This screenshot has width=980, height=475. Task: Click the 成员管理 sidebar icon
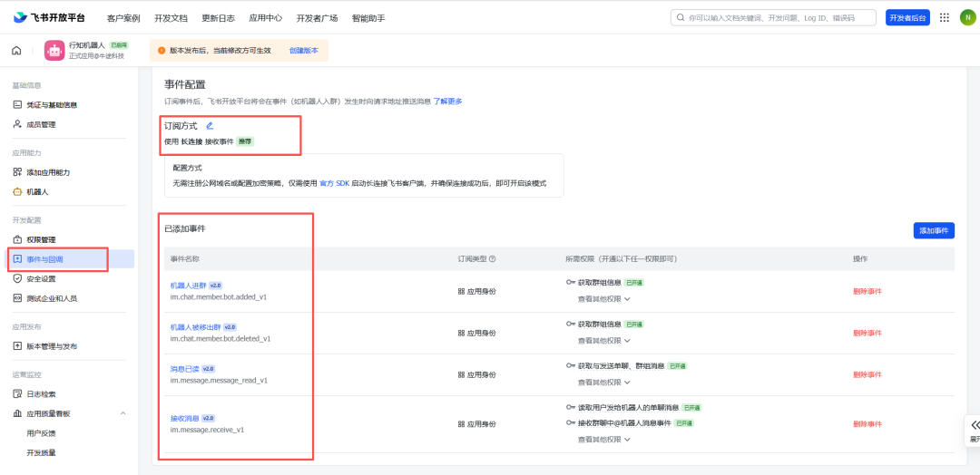[17, 124]
